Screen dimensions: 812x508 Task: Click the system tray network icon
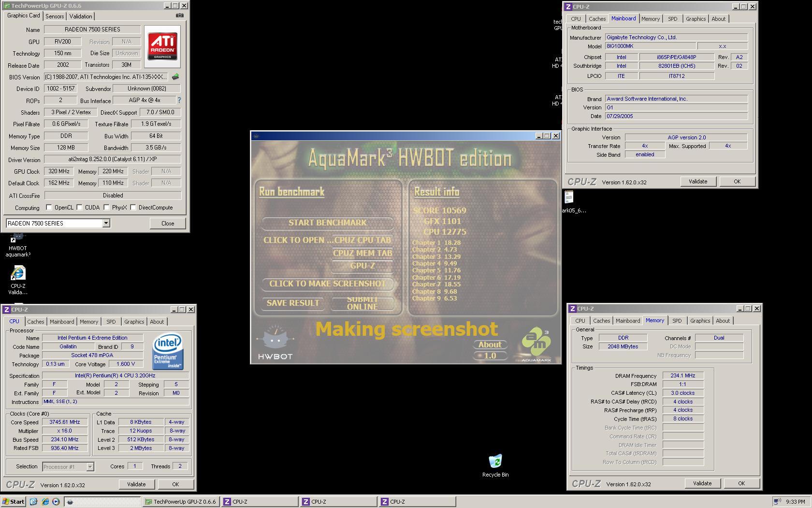coord(777,502)
